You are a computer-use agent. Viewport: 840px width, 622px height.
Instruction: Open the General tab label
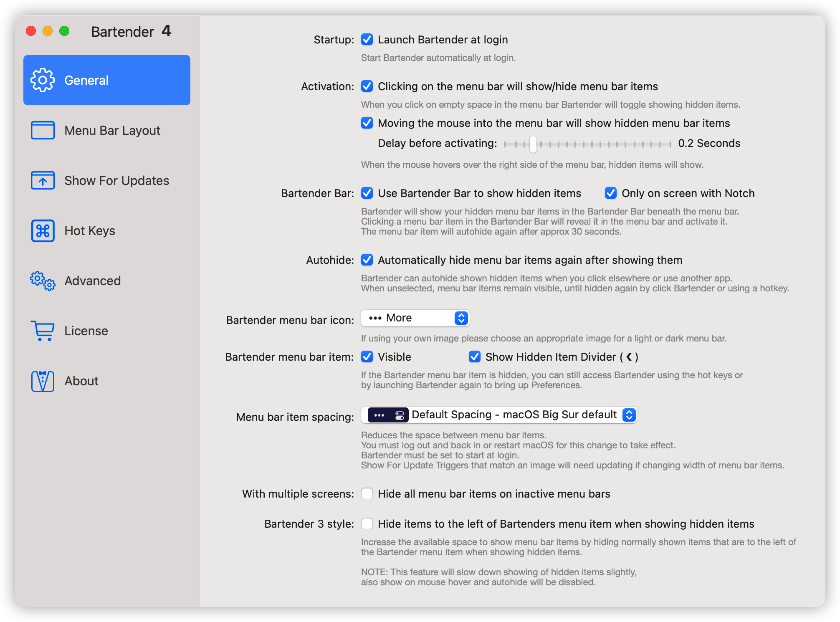(x=86, y=80)
